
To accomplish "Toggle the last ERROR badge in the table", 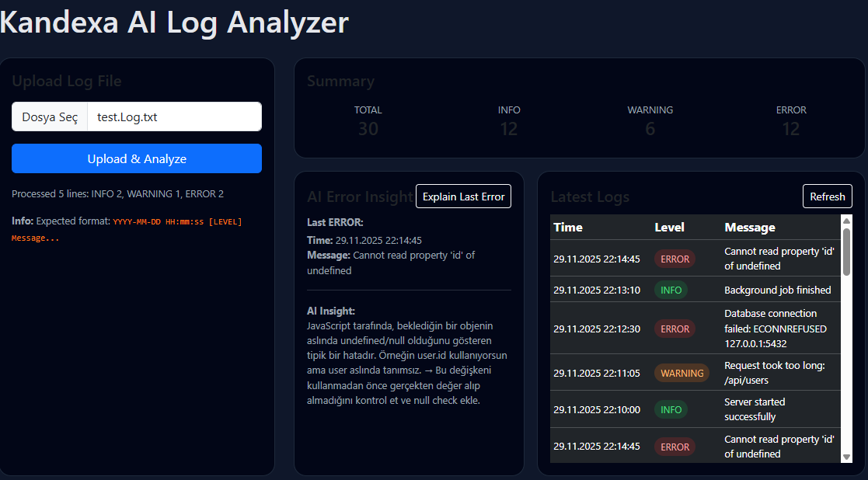I will pyautogui.click(x=673, y=447).
